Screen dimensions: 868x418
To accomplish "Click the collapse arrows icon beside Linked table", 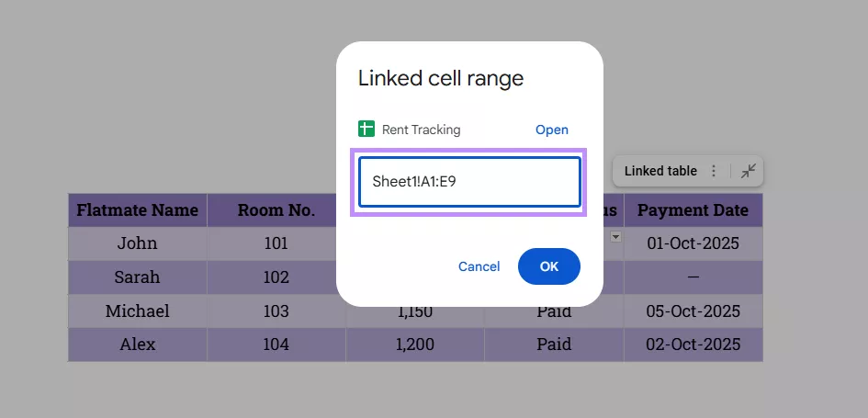I will 749,171.
